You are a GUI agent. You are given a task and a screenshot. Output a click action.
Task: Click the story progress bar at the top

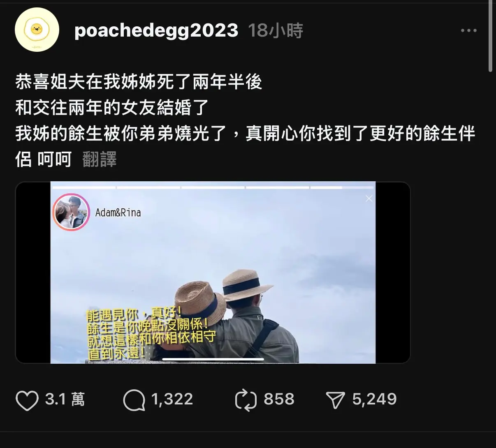click(213, 187)
